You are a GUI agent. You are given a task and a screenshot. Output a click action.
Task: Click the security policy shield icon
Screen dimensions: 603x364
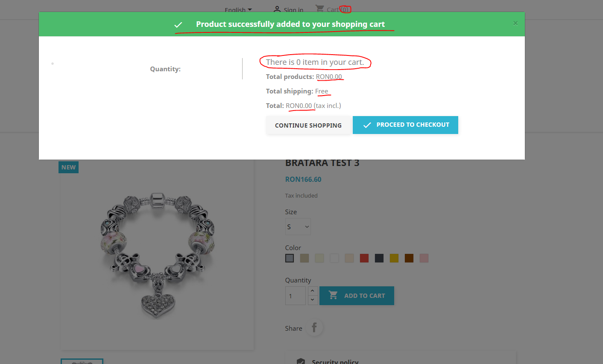pyautogui.click(x=301, y=361)
